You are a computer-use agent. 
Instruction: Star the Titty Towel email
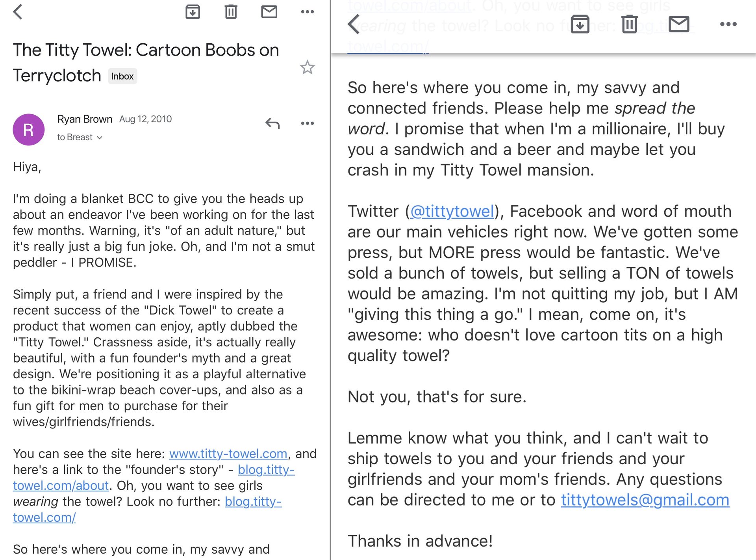click(307, 68)
